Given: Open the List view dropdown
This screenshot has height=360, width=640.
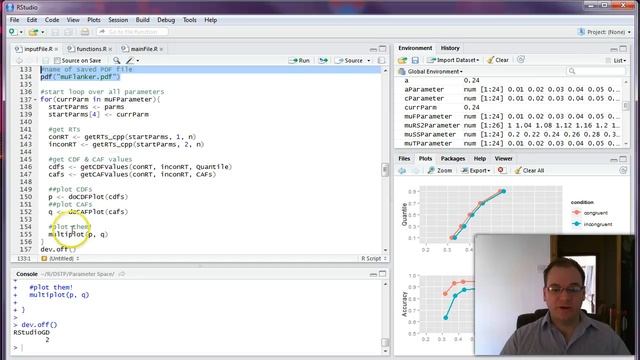Looking at the screenshot, I should click(616, 60).
